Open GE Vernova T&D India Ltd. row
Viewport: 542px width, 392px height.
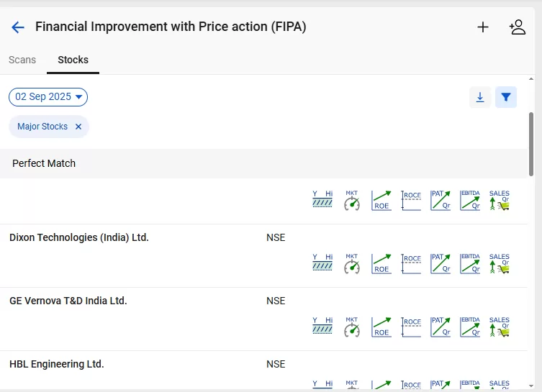pos(263,319)
